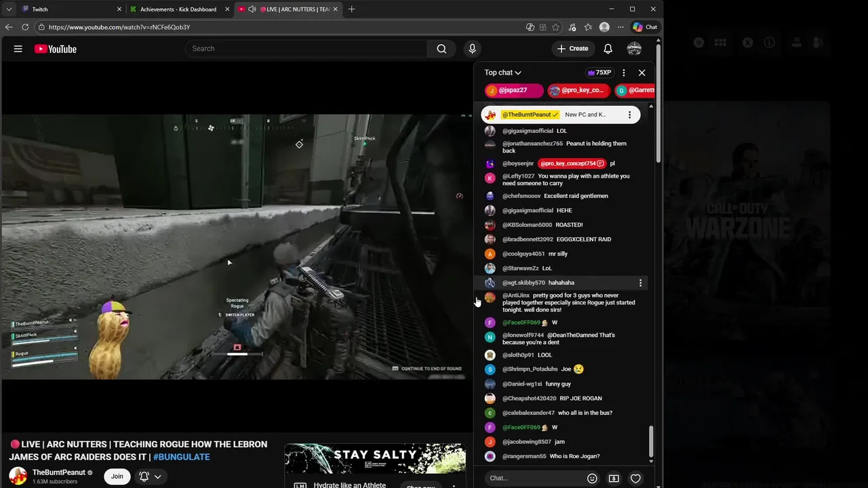Click username @gigasigmaofficial saying LOL

pyautogui.click(x=528, y=131)
